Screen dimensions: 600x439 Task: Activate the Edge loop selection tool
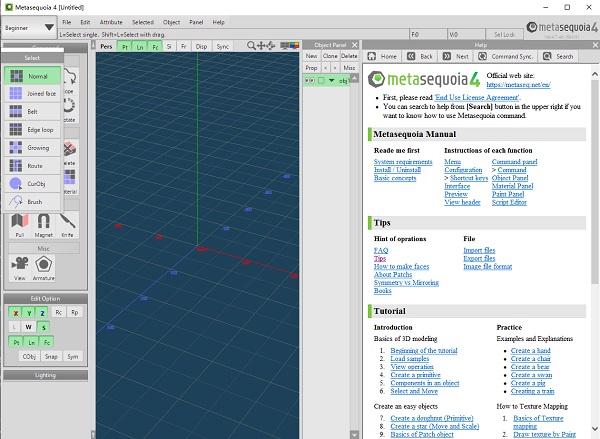(33, 130)
